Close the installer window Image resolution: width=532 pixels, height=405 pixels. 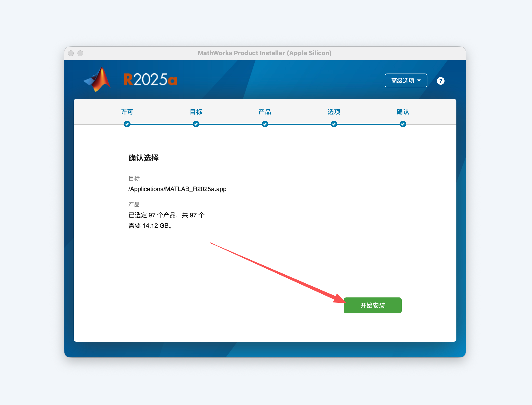coord(71,53)
